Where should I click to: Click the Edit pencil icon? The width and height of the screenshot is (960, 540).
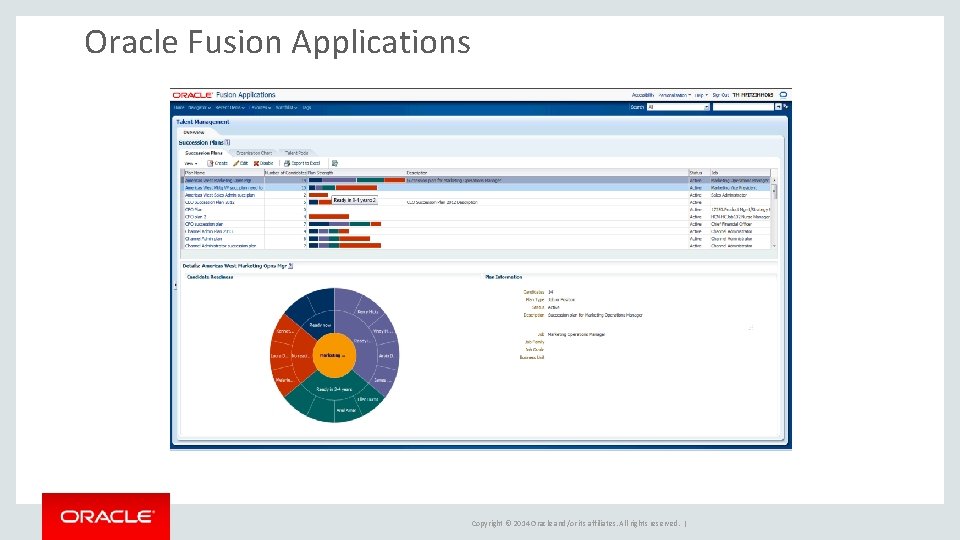(x=236, y=163)
